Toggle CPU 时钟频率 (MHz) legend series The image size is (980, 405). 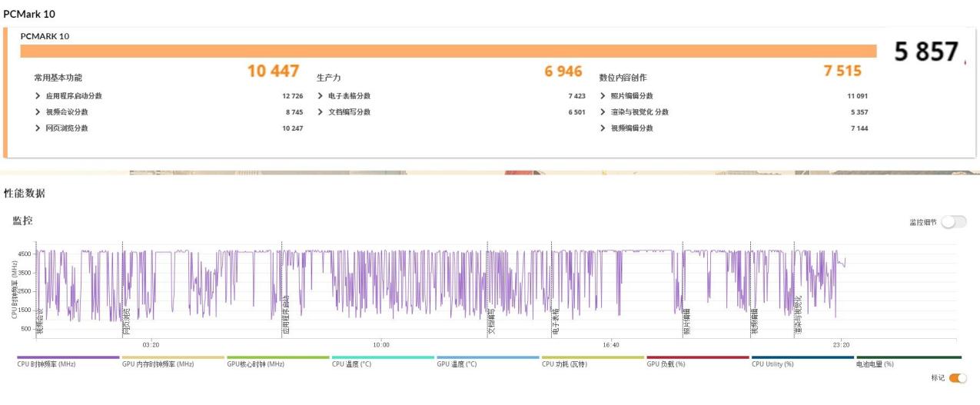pos(68,361)
